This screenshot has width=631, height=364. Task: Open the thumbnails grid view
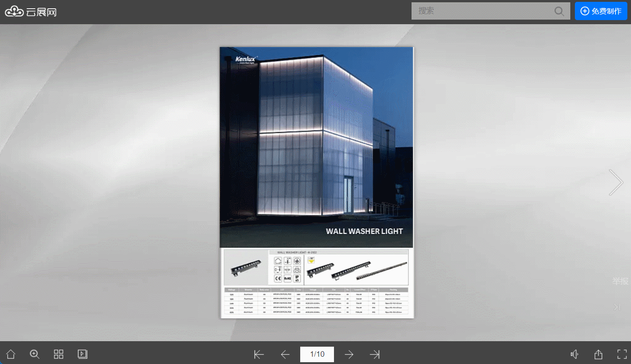58,354
